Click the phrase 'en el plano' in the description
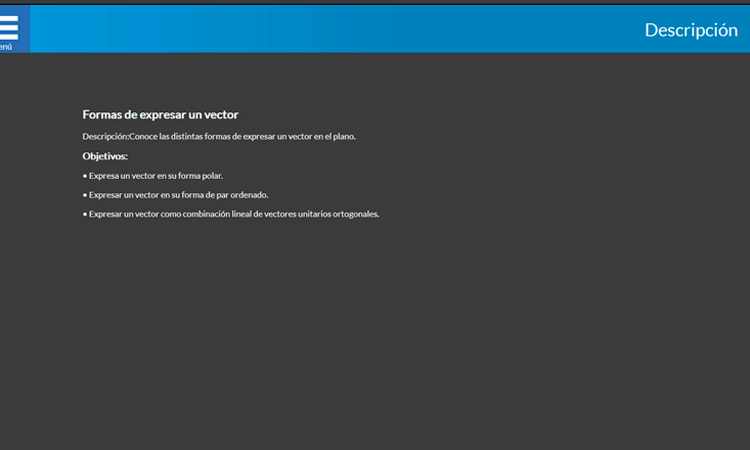 (x=333, y=136)
